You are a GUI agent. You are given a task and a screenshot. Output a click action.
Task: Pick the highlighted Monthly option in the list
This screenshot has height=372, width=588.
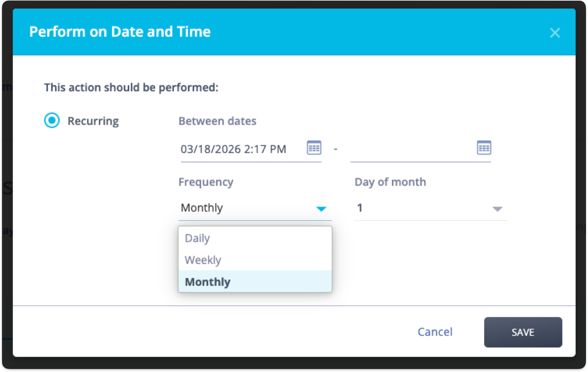tap(208, 282)
